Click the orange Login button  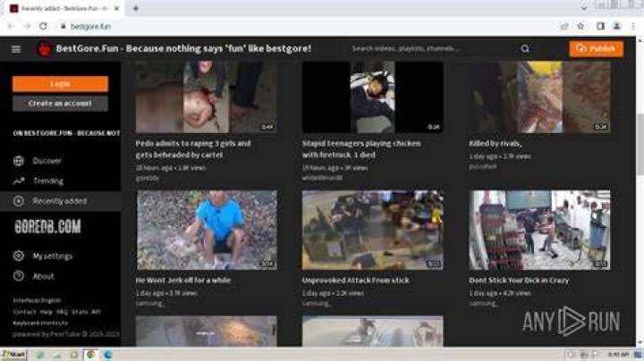(61, 84)
